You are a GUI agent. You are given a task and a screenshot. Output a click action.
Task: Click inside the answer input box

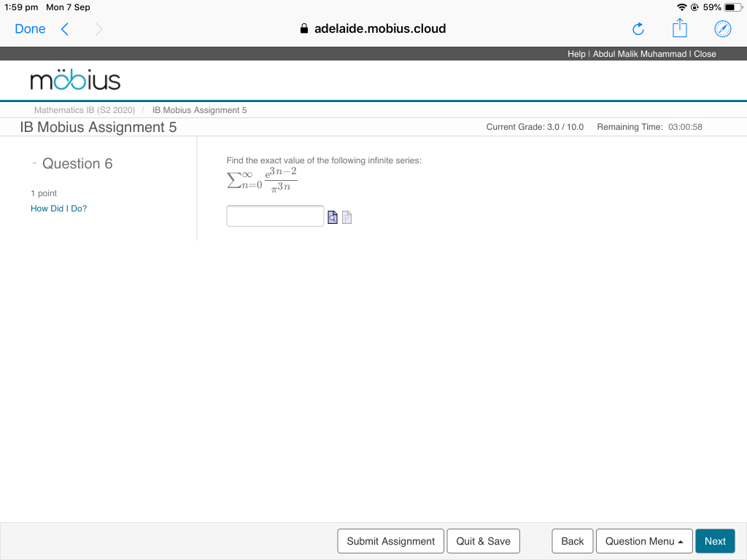(x=275, y=216)
